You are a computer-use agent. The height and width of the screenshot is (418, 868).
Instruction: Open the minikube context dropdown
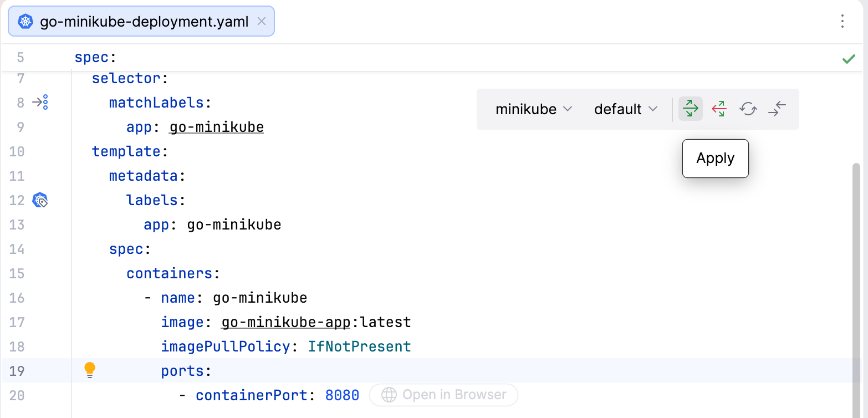point(534,109)
